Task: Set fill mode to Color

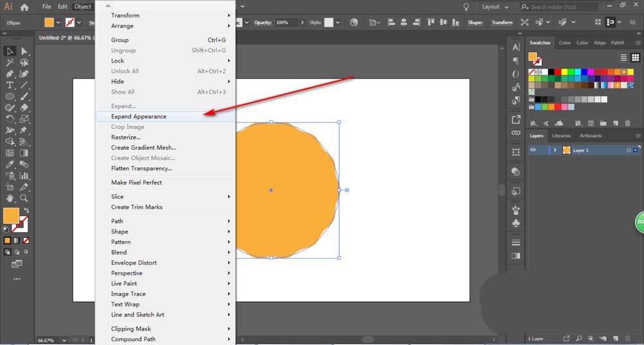Action: tap(7, 241)
